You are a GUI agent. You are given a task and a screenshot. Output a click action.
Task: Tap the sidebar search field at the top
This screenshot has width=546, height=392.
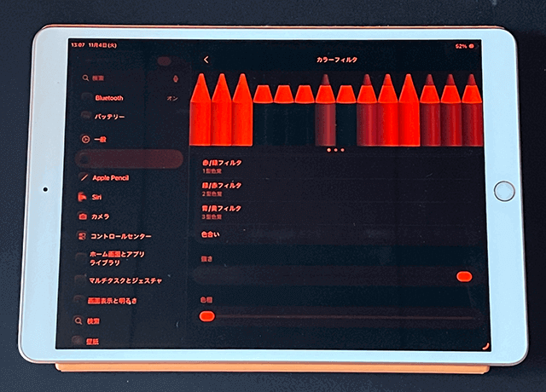(x=130, y=78)
